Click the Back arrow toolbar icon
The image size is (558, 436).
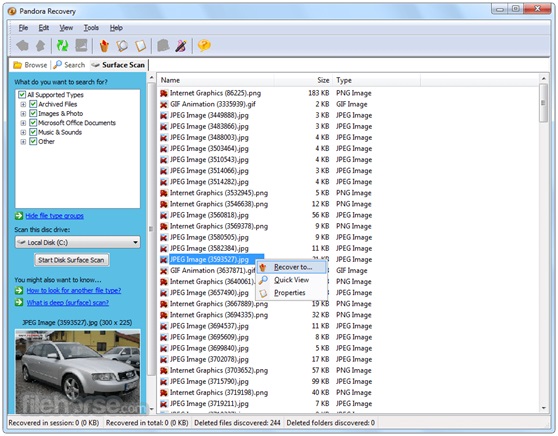point(22,45)
